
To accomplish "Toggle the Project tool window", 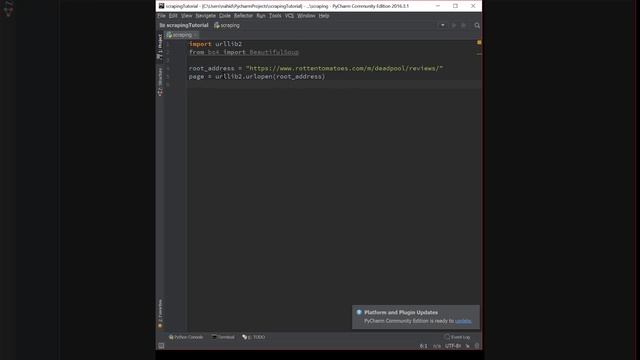I will tap(160, 47).
